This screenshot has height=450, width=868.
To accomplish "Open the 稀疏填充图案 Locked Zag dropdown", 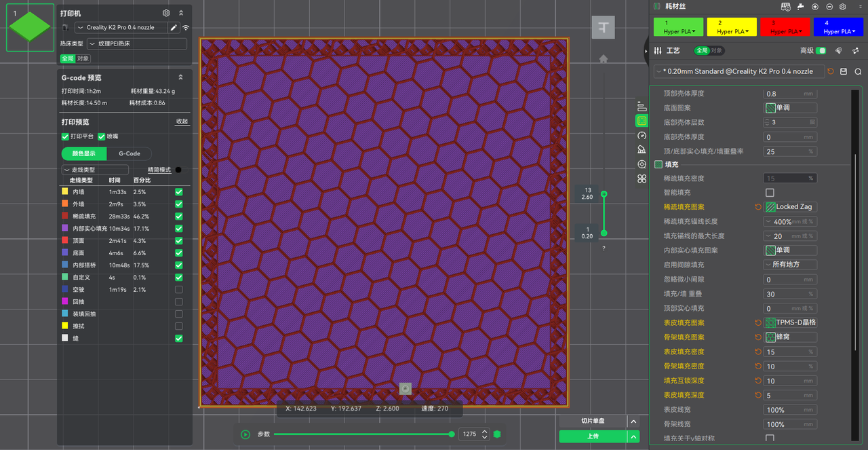I will point(791,207).
